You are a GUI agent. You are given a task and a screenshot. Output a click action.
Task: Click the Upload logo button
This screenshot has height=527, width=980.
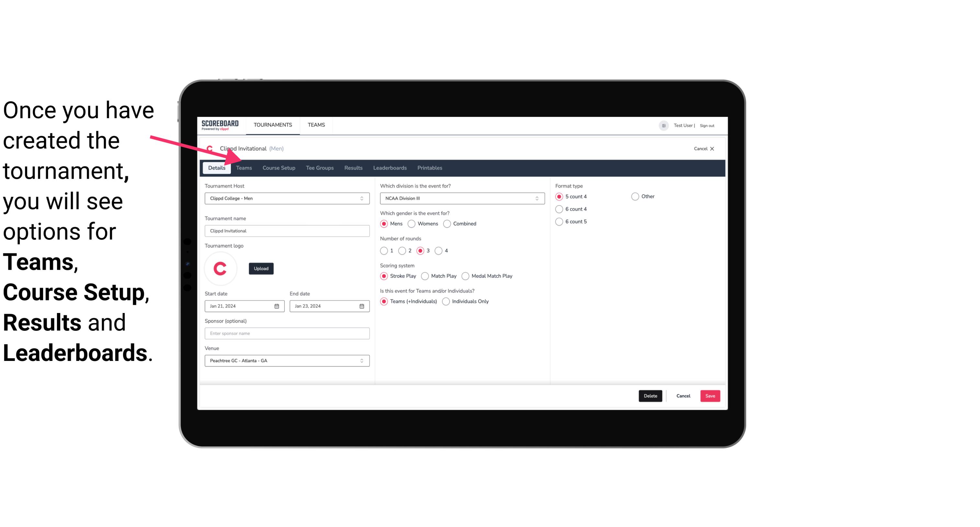[x=261, y=269]
